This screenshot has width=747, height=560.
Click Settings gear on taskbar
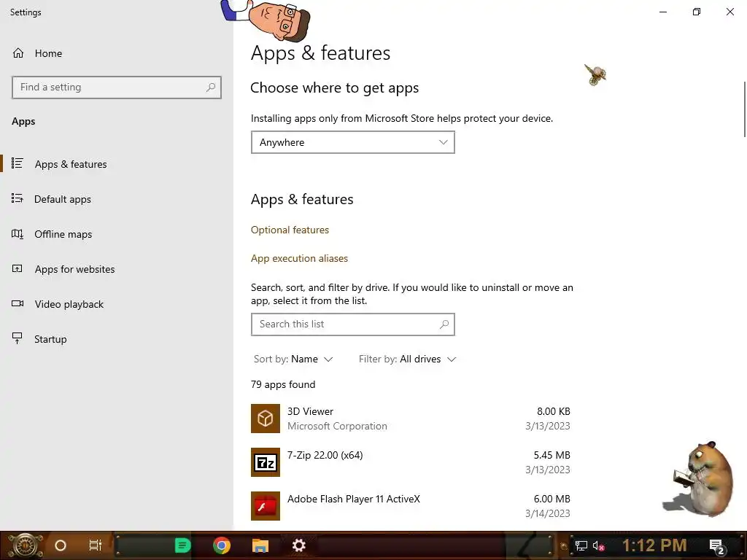[298, 545]
